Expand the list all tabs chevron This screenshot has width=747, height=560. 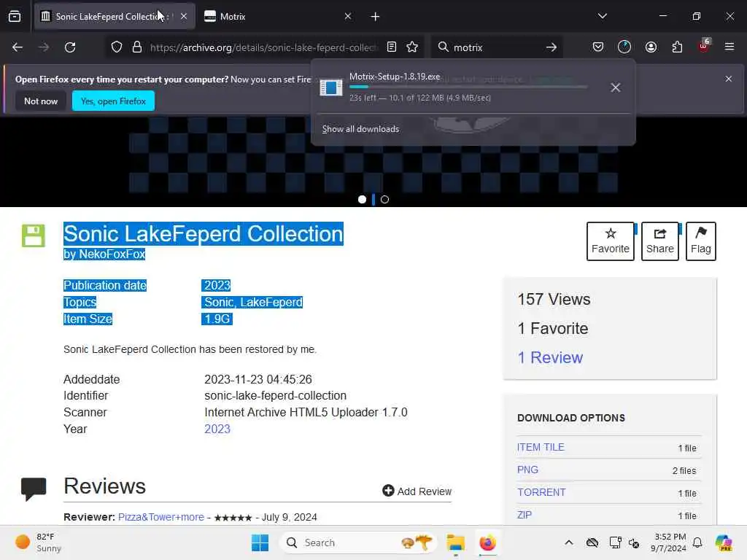coord(602,16)
